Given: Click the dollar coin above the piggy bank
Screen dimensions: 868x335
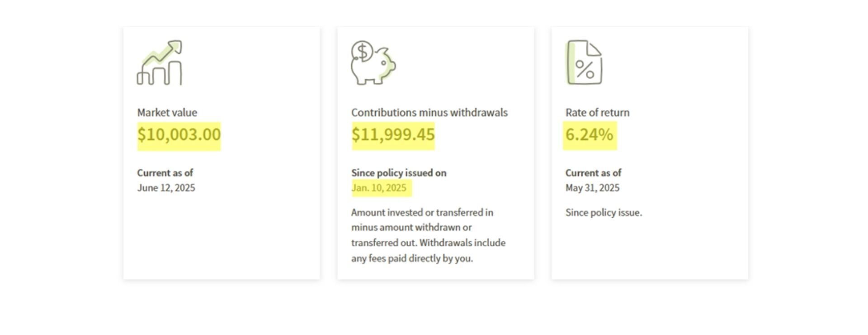Looking at the screenshot, I should click(362, 52).
